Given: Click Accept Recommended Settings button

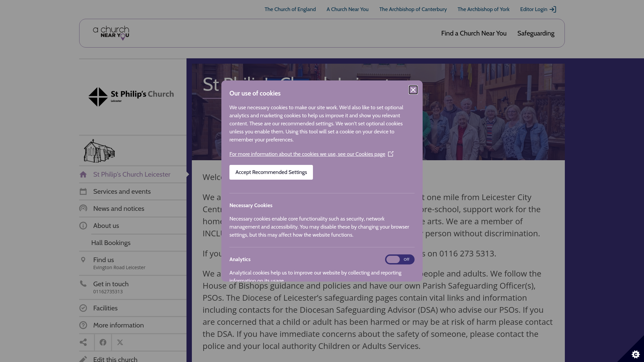Looking at the screenshot, I should (x=271, y=172).
